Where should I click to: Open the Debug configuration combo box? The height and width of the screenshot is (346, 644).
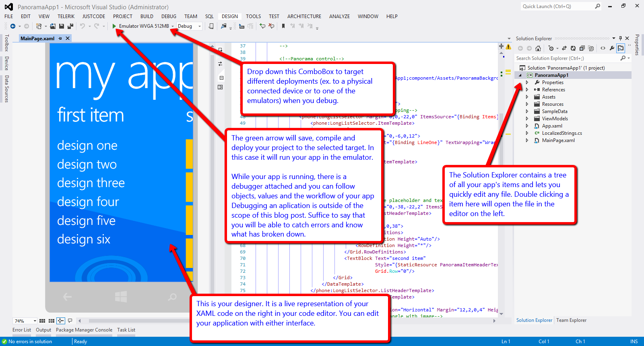(189, 26)
